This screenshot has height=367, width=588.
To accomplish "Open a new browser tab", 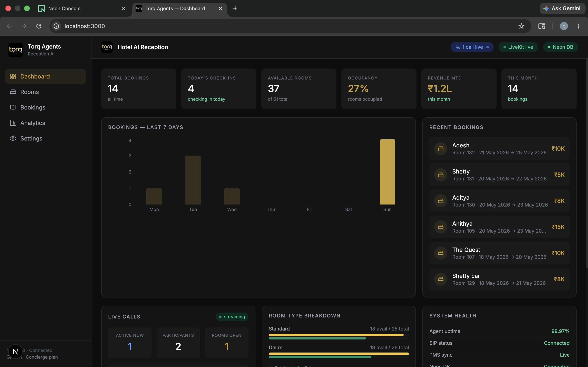I will [x=235, y=9].
